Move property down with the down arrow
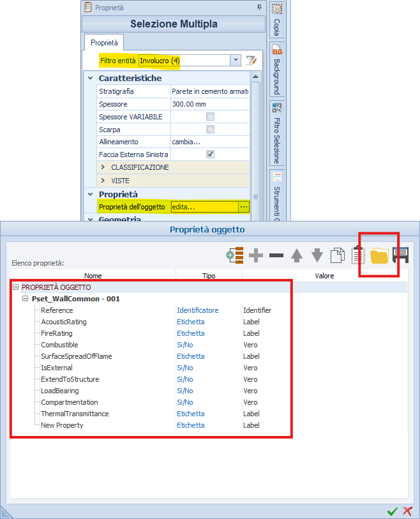The image size is (420, 519). 317,255
